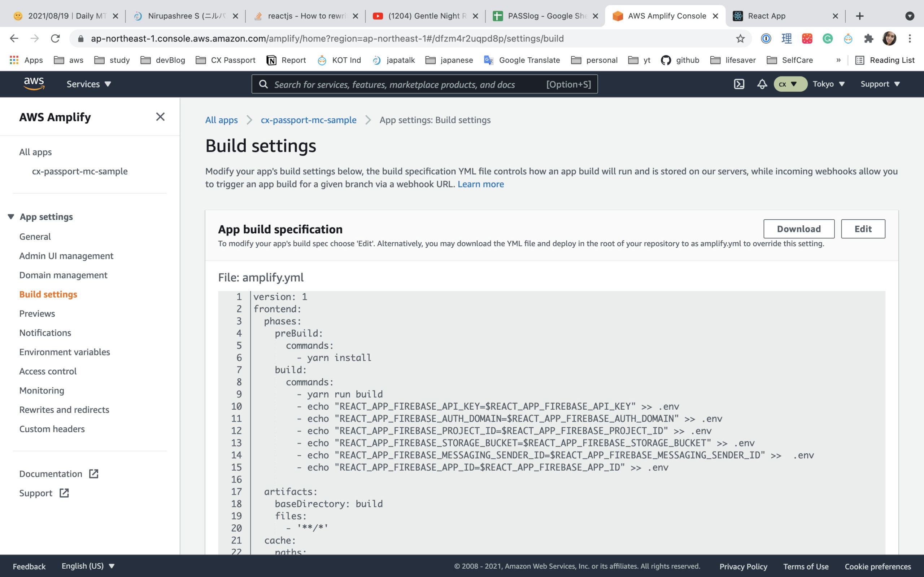Switch to the React App tab

pyautogui.click(x=766, y=16)
